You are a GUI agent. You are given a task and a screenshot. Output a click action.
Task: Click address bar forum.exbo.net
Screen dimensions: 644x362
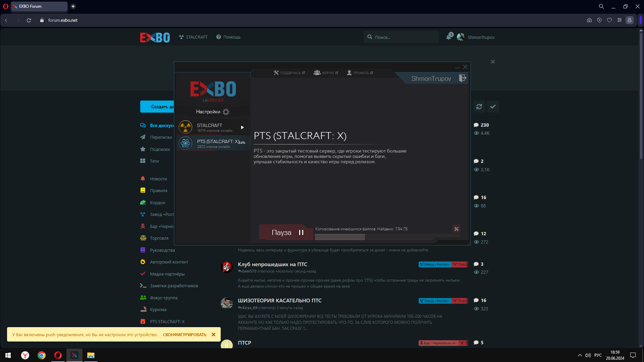click(63, 20)
